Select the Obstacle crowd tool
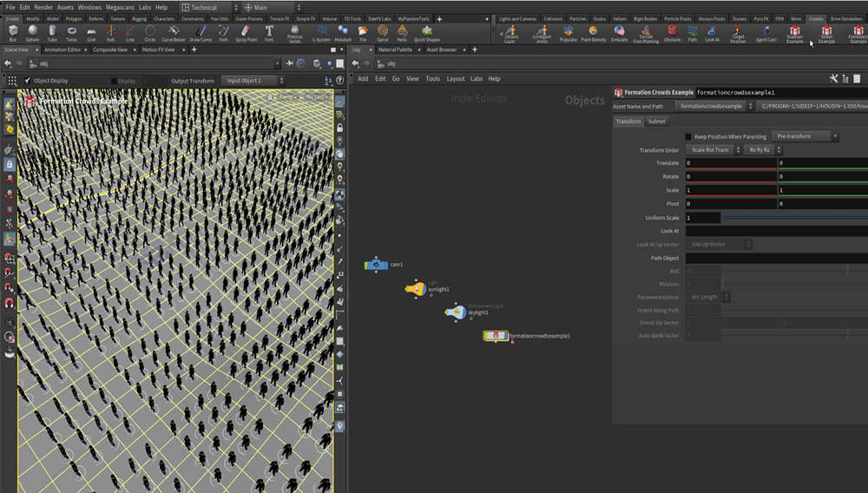The image size is (868, 493). click(673, 32)
